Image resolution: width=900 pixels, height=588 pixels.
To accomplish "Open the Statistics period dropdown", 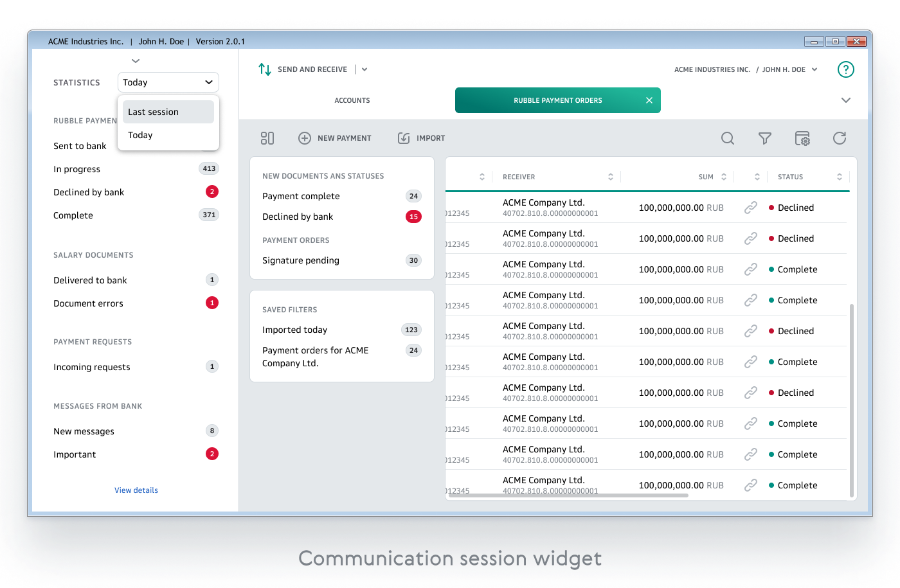I will tap(168, 82).
